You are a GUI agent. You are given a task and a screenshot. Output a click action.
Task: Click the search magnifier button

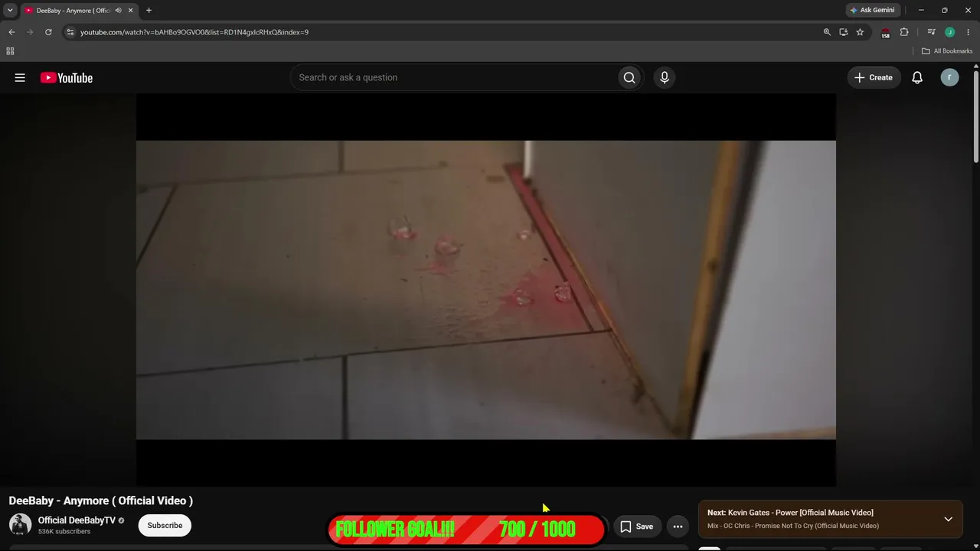[x=629, y=77]
